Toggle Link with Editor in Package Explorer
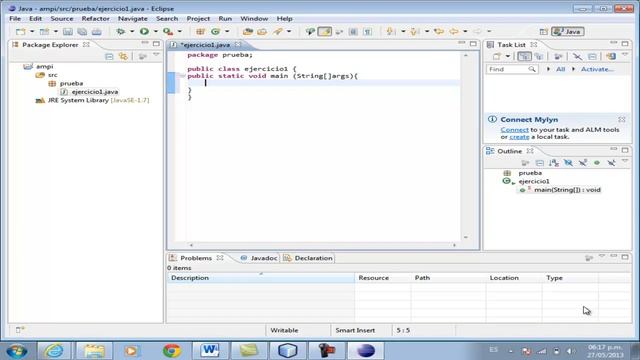This screenshot has width=640, height=360. click(123, 56)
